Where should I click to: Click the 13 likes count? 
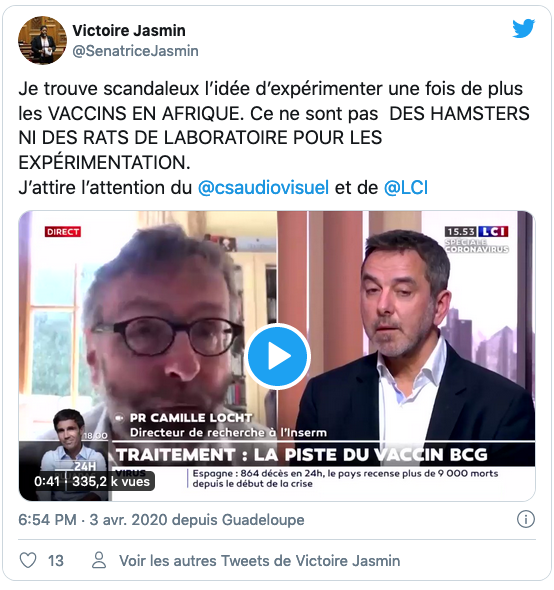click(56, 561)
